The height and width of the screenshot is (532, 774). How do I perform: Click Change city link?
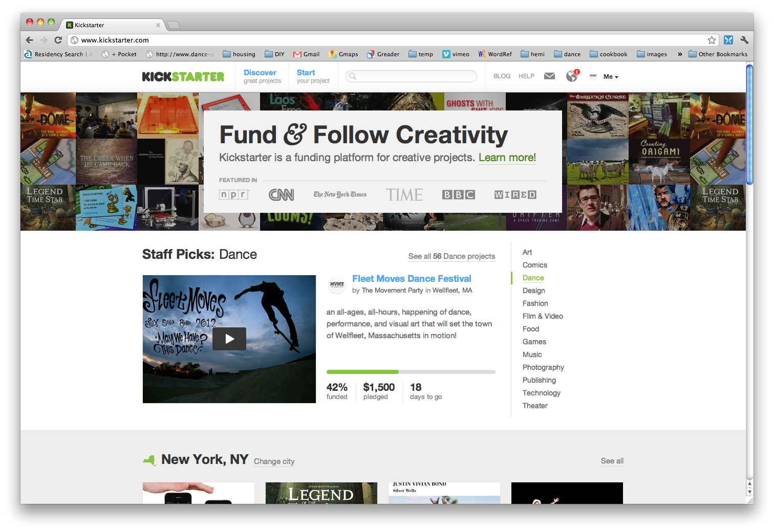pos(274,461)
